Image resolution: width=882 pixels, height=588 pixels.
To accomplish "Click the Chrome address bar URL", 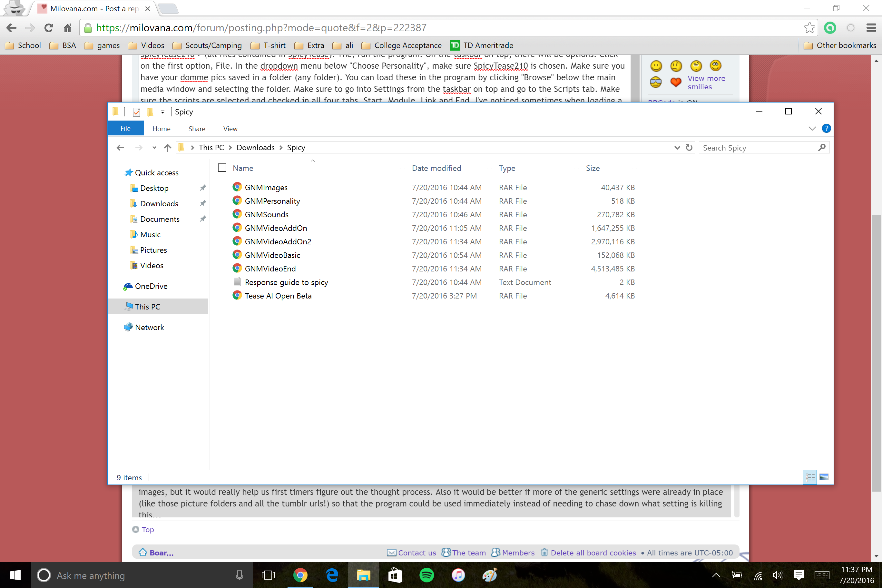I will point(261,28).
